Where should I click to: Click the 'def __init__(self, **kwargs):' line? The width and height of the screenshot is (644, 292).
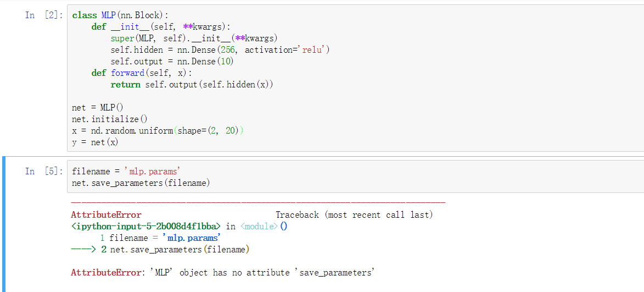point(161,27)
